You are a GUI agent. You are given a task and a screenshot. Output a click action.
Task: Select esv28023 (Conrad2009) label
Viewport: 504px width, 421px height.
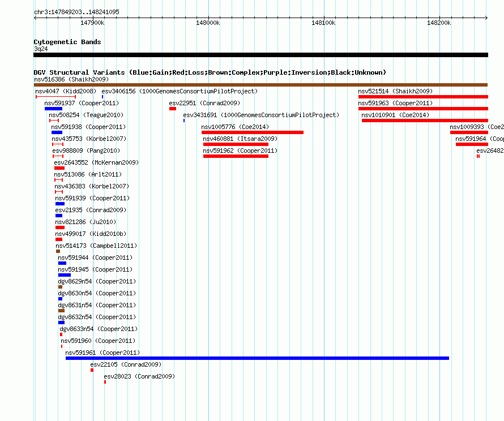pyautogui.click(x=139, y=376)
